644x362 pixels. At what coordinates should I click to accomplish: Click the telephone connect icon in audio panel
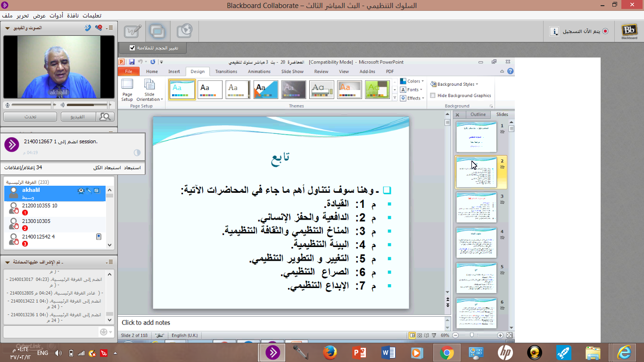88,28
